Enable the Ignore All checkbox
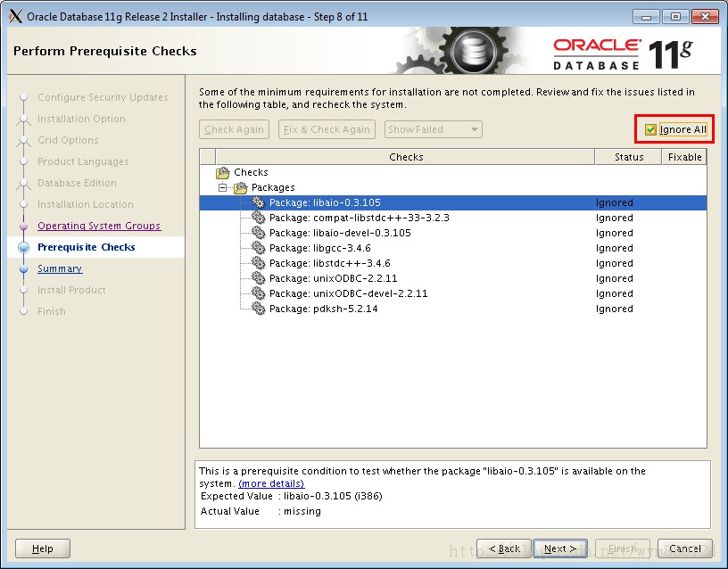Image resolution: width=728 pixels, height=569 pixels. point(649,129)
